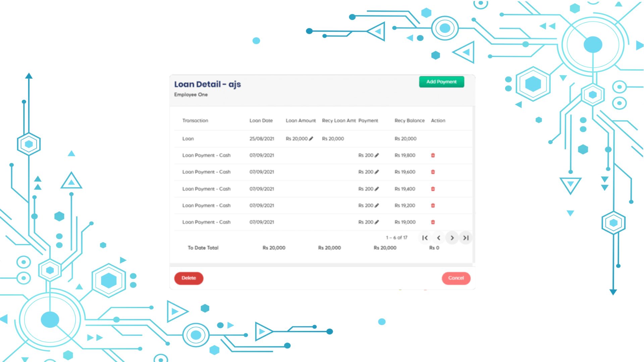Edit payment pencil in Rs 19,600 balance row
Viewport: 644px width, 362px height.
pyautogui.click(x=377, y=172)
